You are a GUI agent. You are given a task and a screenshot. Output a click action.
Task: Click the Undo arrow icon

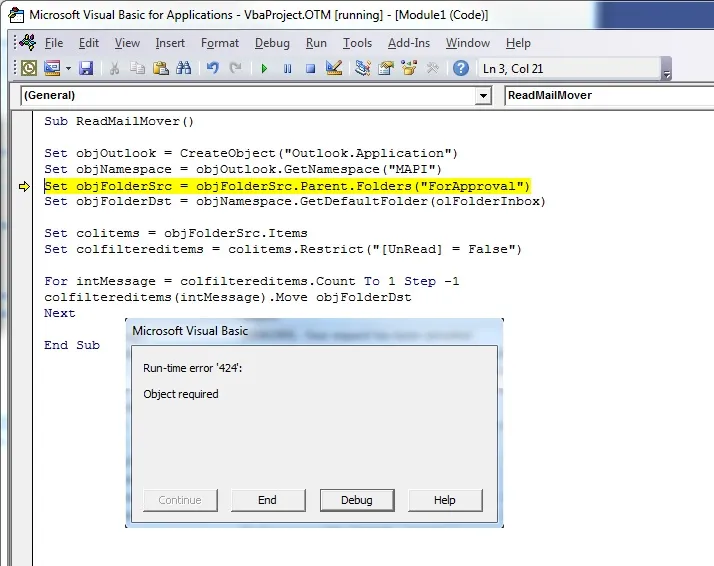(212, 68)
